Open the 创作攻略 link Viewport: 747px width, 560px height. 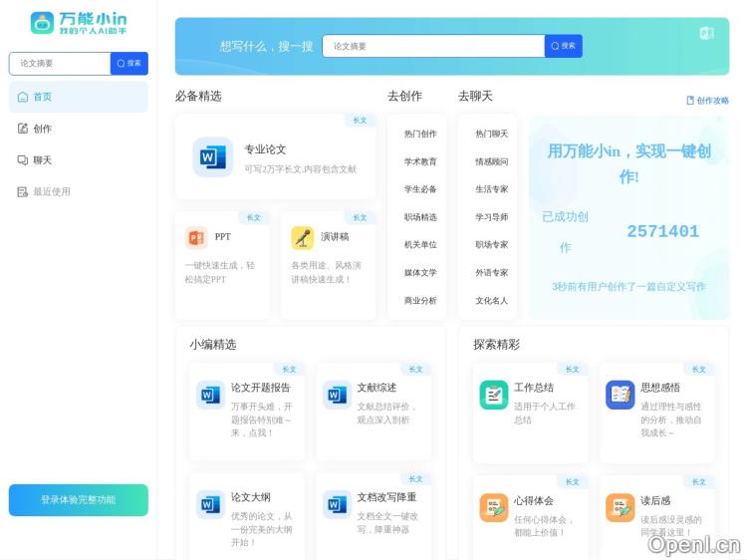click(707, 100)
